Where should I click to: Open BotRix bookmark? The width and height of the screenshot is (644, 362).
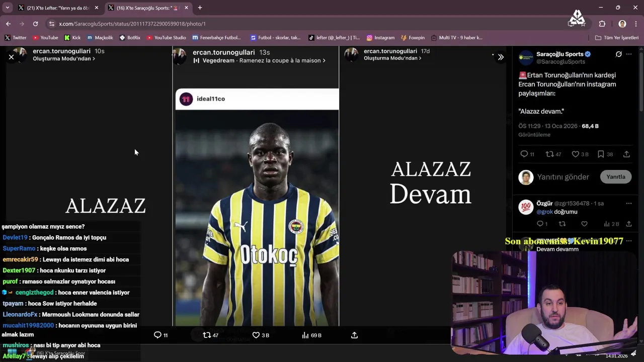[x=130, y=38]
